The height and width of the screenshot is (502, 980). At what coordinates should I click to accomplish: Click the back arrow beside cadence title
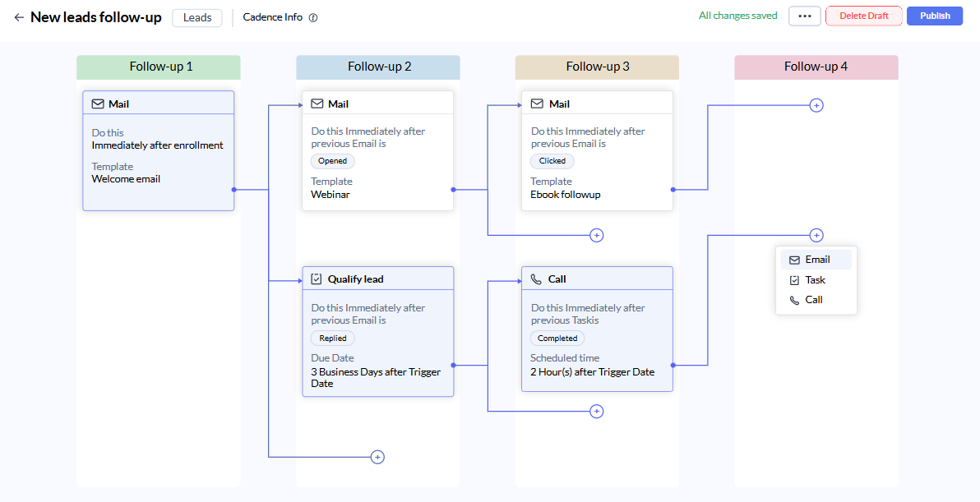pos(19,17)
